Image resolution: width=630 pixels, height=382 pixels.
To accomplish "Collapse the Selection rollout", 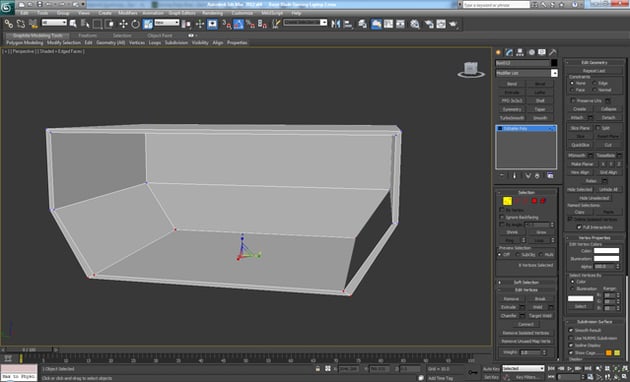I will click(526, 192).
